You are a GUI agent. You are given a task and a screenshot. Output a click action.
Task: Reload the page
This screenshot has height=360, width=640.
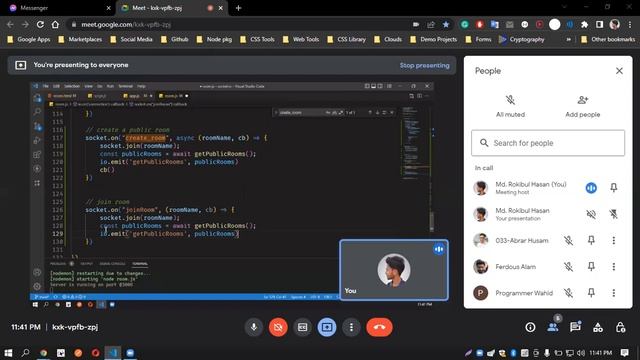coord(40,24)
